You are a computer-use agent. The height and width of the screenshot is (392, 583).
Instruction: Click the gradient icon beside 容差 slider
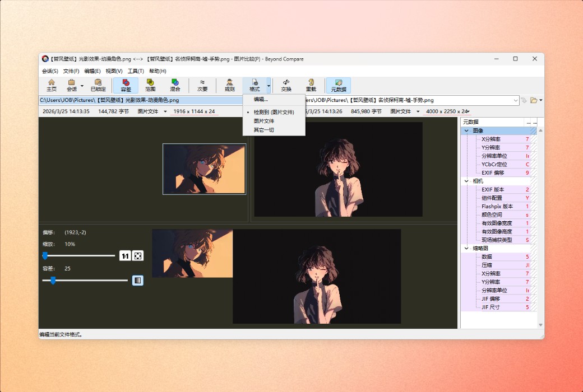click(x=138, y=280)
